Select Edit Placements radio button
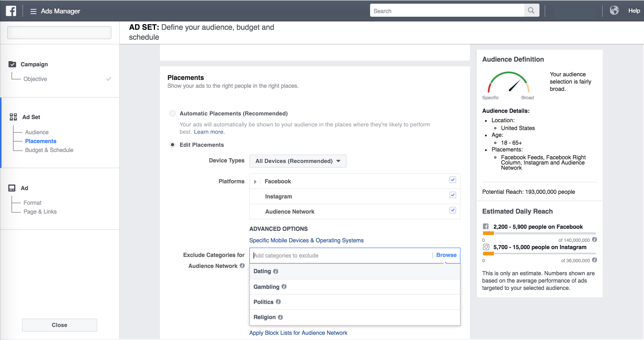 (172, 145)
